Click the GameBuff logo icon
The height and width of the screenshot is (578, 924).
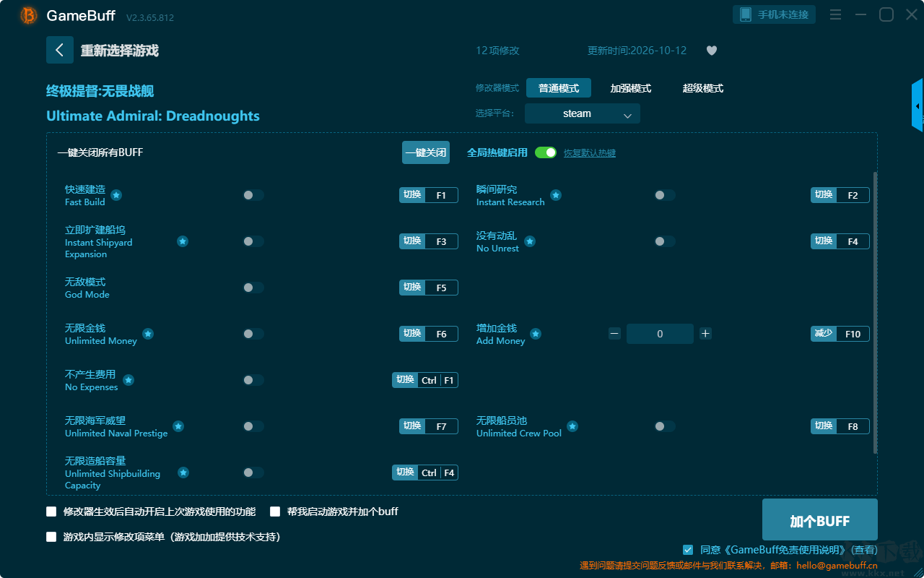tap(29, 15)
